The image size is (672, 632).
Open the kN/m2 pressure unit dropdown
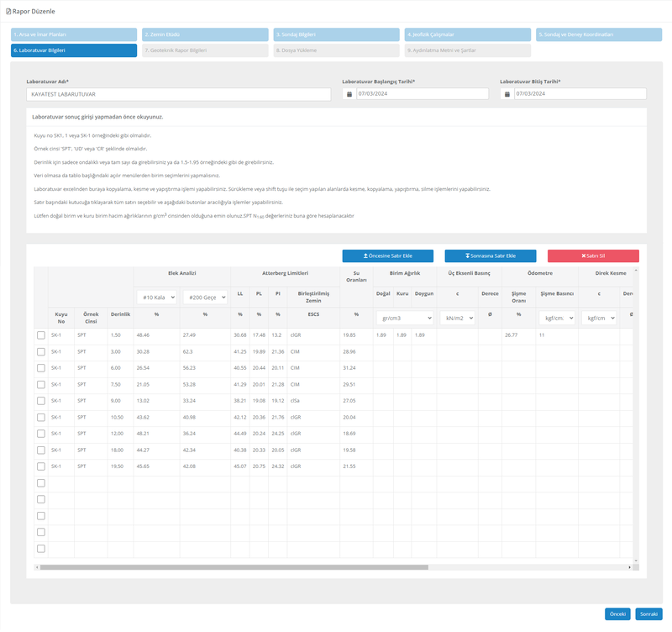[x=458, y=319]
